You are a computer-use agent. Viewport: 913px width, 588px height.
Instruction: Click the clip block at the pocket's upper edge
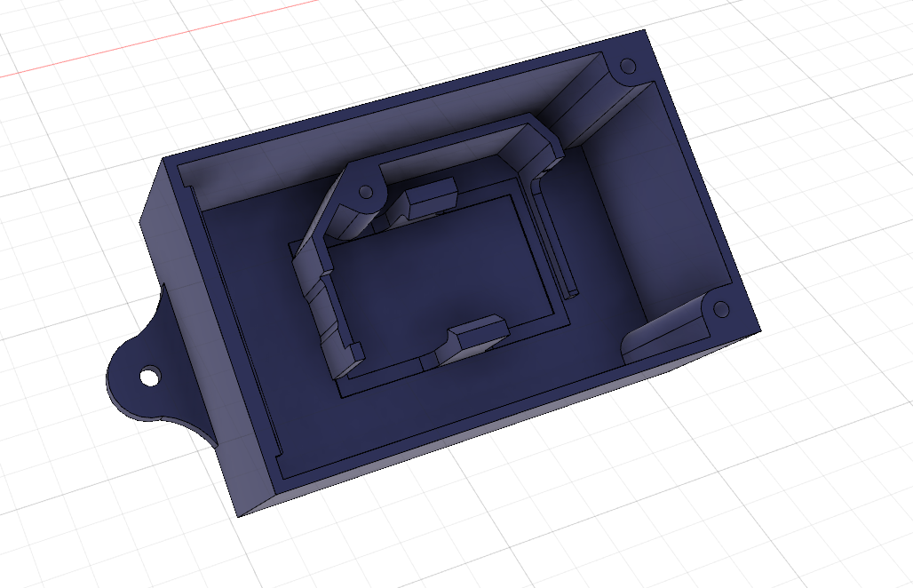pyautogui.click(x=430, y=199)
